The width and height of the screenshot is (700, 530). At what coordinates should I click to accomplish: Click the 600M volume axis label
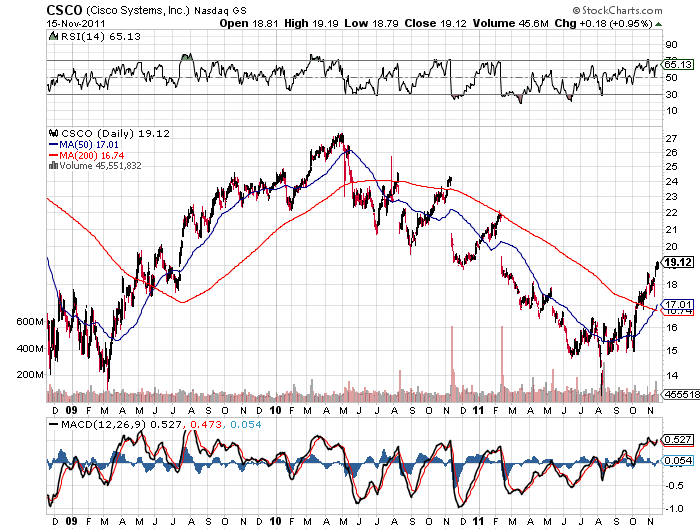pos(30,322)
